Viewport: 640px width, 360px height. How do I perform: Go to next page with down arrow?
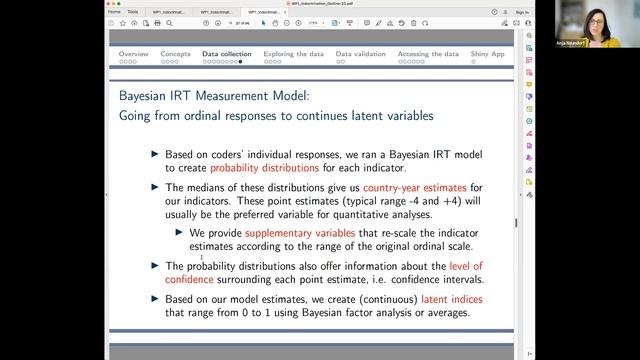tap(218, 23)
